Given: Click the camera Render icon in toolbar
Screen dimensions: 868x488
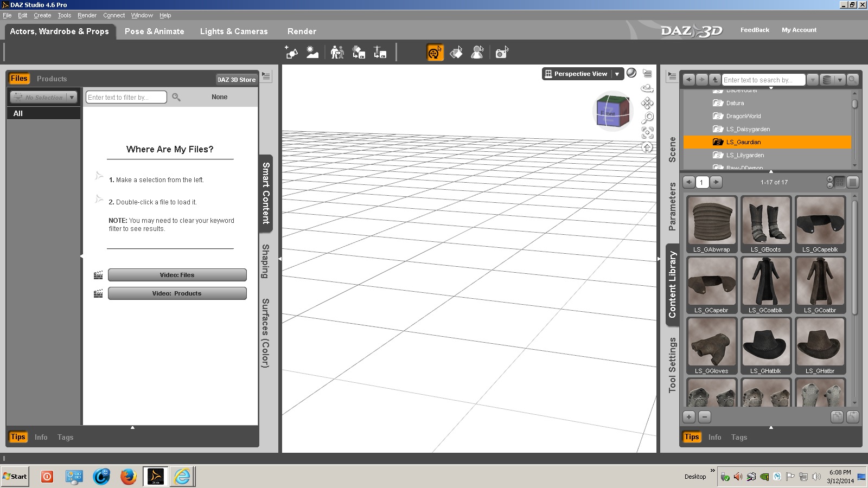Looking at the screenshot, I should (x=501, y=53).
